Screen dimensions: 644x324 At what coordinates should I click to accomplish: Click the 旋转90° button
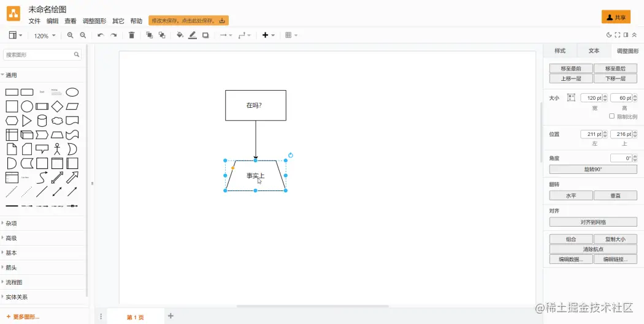pyautogui.click(x=593, y=170)
